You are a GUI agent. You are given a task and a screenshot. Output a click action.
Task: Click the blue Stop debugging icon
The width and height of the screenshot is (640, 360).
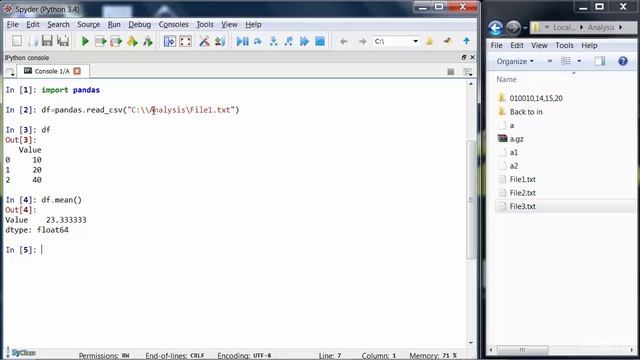coord(320,41)
